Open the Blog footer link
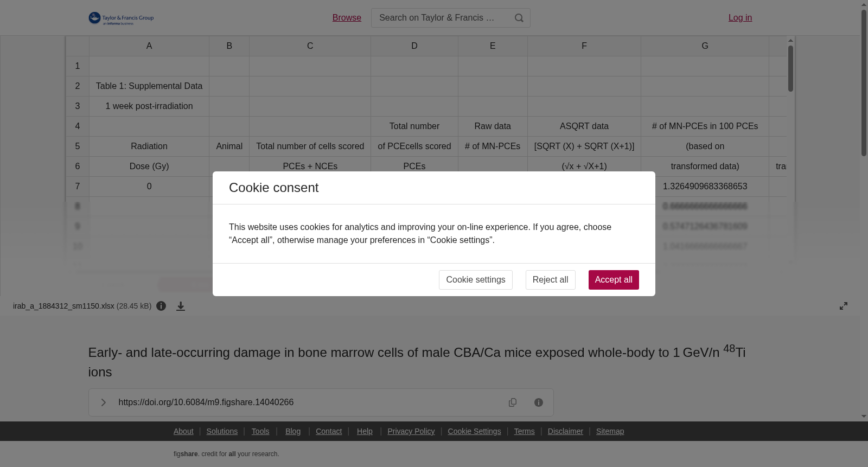868x467 pixels. tap(293, 431)
